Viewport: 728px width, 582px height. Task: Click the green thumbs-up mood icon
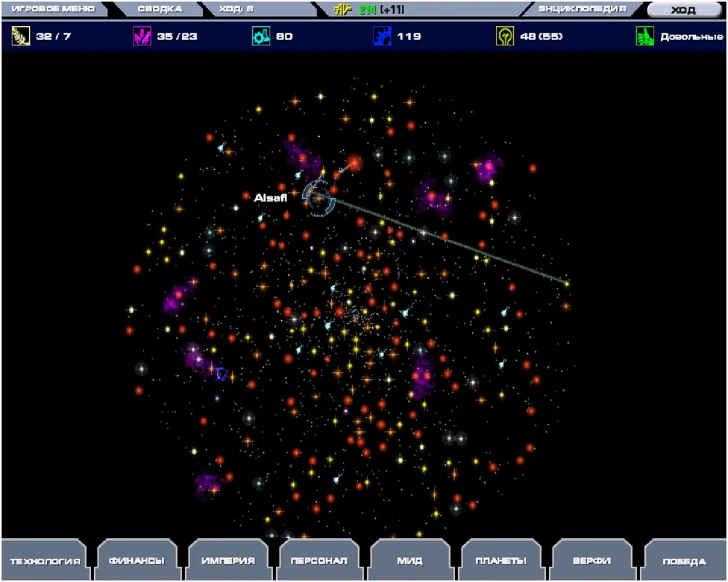pyautogui.click(x=645, y=36)
